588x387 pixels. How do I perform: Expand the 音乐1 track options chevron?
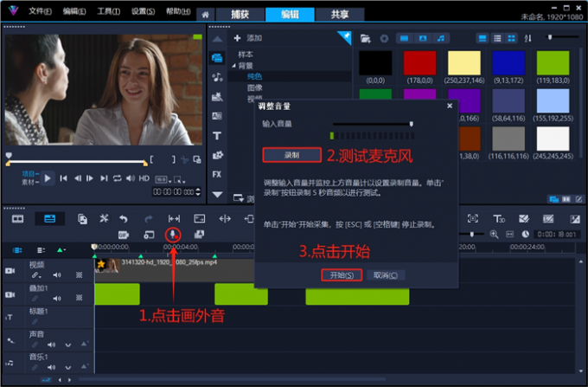67,367
